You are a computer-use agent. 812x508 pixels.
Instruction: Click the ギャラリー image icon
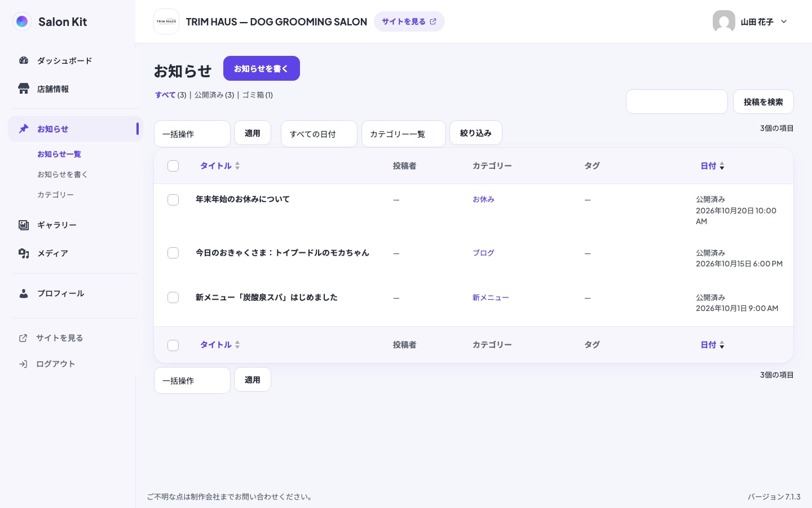(24, 225)
